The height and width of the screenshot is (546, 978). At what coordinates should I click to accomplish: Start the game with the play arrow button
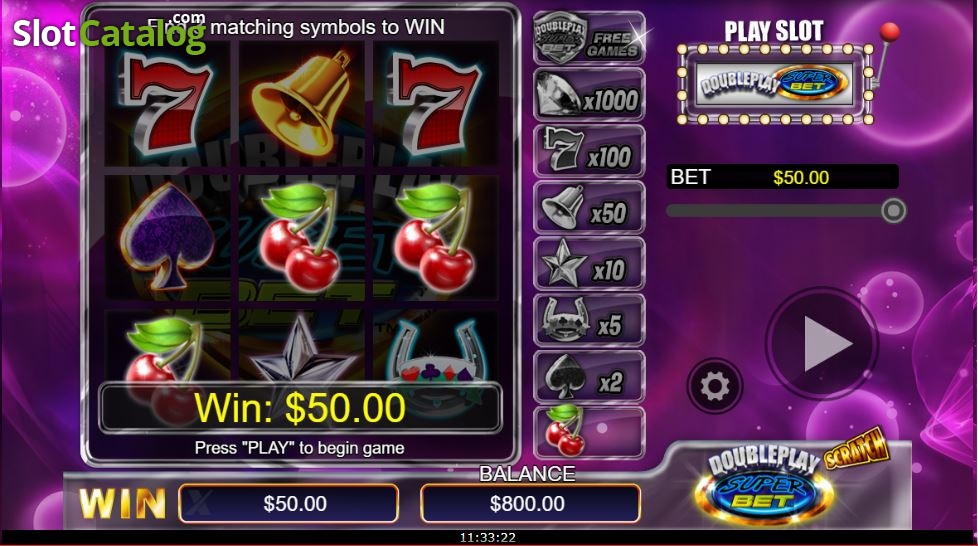tap(822, 344)
